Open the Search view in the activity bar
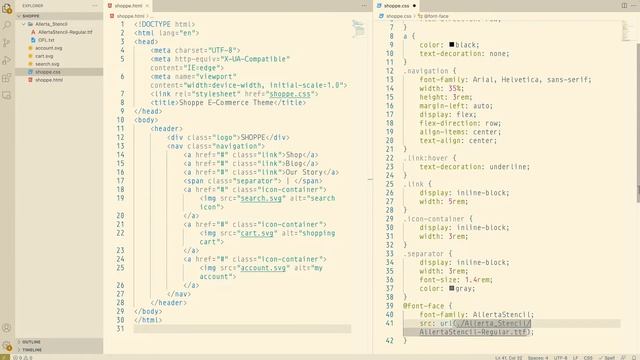Viewport: 640px width, 360px height. (x=7, y=26)
